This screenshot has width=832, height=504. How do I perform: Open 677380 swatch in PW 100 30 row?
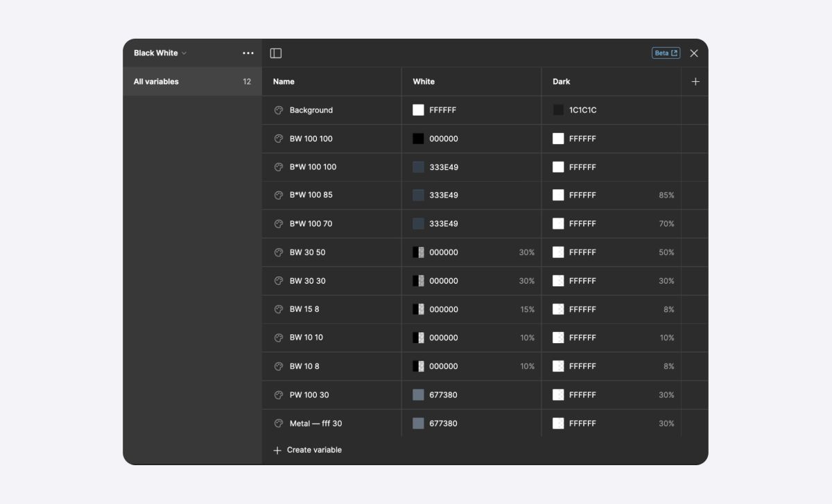point(418,394)
